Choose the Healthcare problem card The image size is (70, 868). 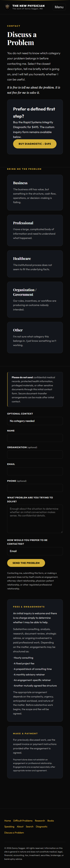(x=35, y=264)
